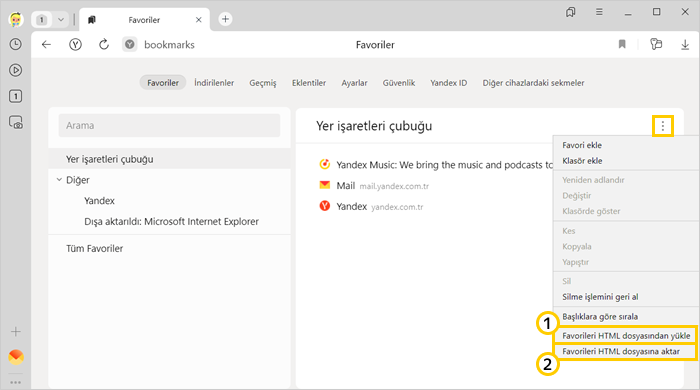Viewport: 700px width, 390px height.
Task: Open the video player sidebar icon
Action: pyautogui.click(x=16, y=70)
